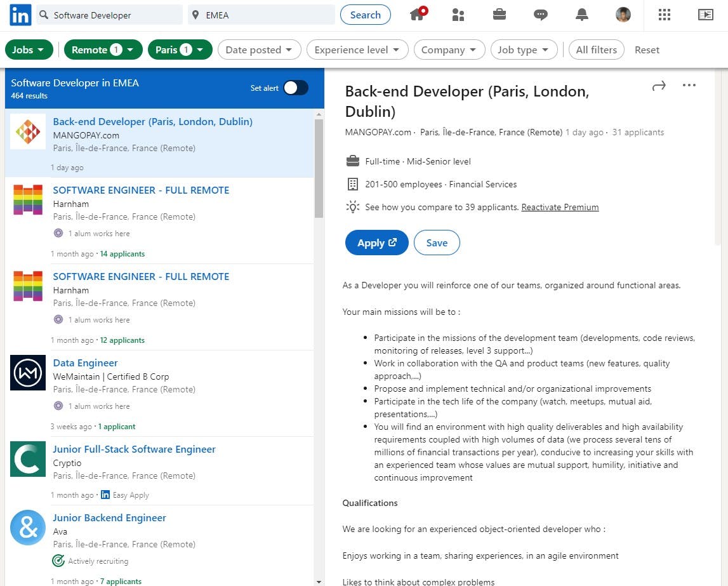The height and width of the screenshot is (586, 728).
Task: Share the job with the arrow icon
Action: (659, 86)
